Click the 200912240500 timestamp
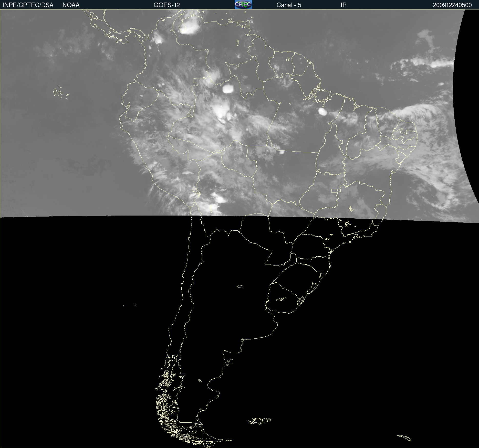The image size is (479, 448). point(452,5)
